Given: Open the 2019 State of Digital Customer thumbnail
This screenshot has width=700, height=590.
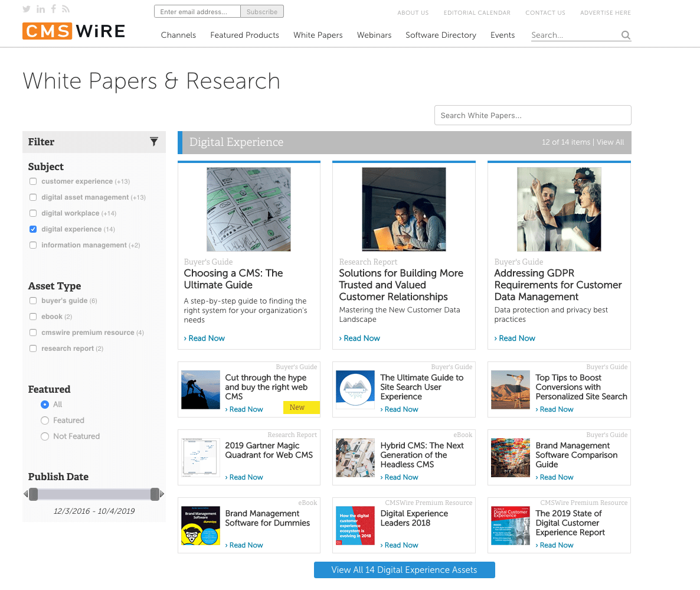Looking at the screenshot, I should (511, 526).
